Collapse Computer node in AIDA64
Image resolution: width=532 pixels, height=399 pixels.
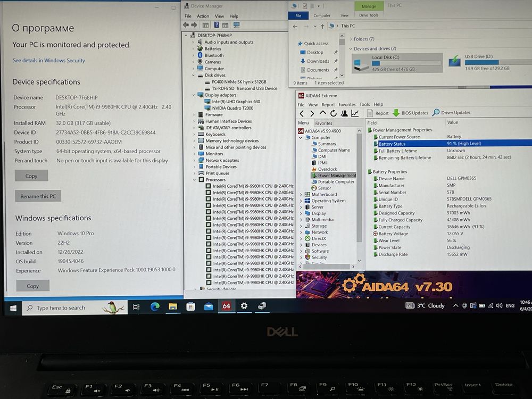coord(301,138)
